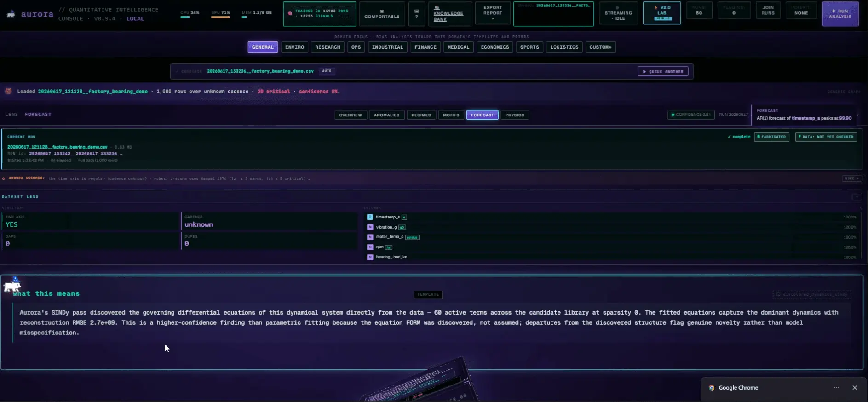Screen dimensions: 868x402
Task: Select the Sports domain tab
Action: click(x=529, y=47)
